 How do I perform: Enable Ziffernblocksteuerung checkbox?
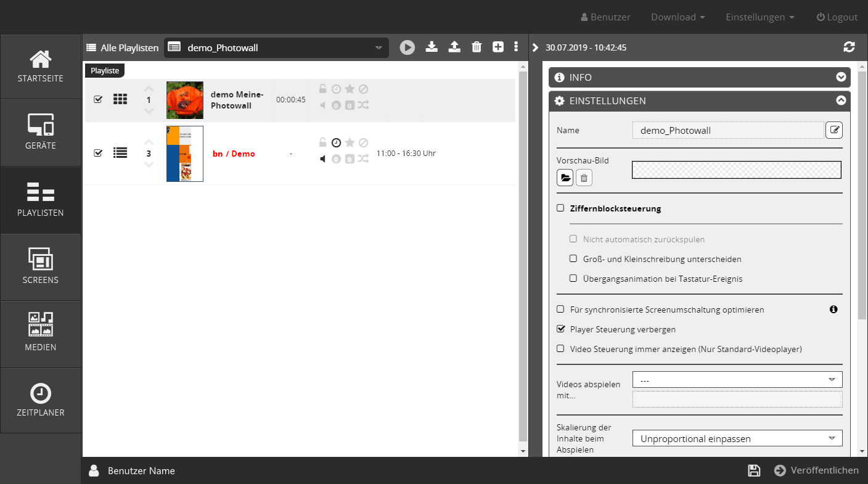click(x=560, y=208)
